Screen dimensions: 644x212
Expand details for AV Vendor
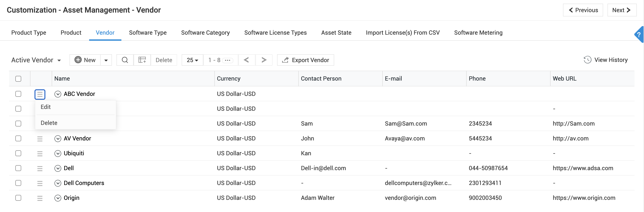point(58,139)
